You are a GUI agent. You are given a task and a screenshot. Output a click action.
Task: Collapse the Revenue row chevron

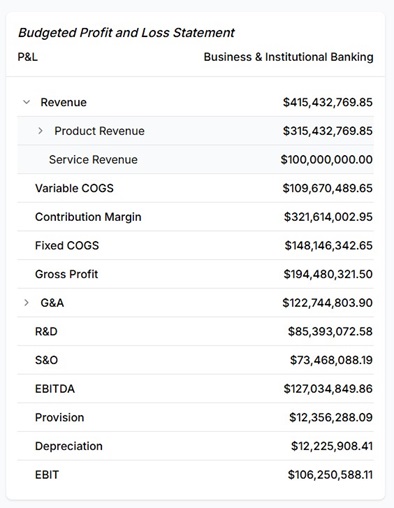[x=26, y=102]
